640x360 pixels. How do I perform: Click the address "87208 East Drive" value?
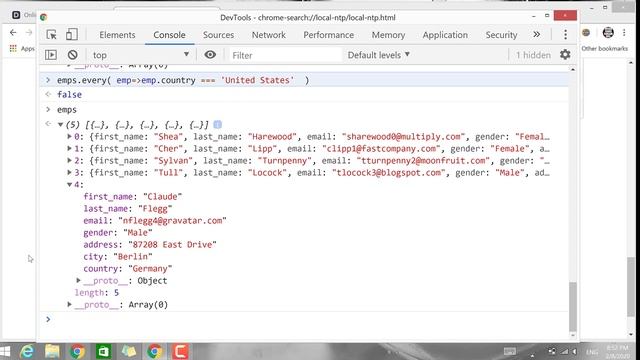coord(172,244)
